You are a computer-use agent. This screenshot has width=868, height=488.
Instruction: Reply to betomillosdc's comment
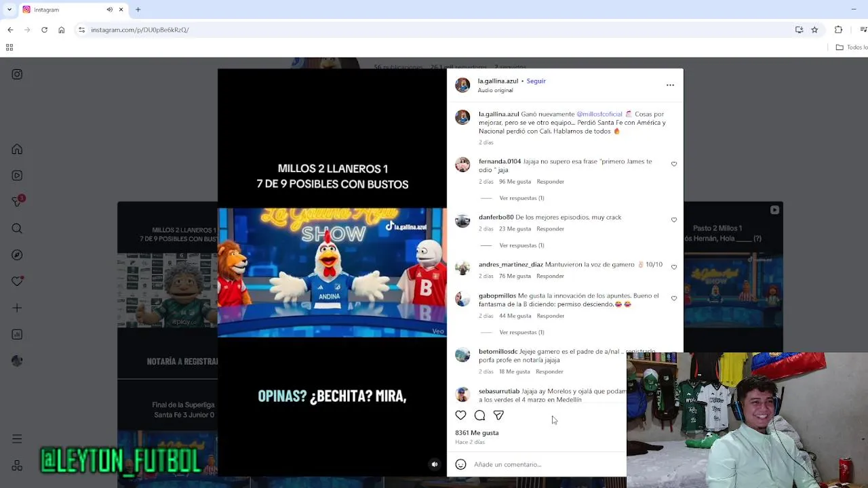tap(549, 371)
